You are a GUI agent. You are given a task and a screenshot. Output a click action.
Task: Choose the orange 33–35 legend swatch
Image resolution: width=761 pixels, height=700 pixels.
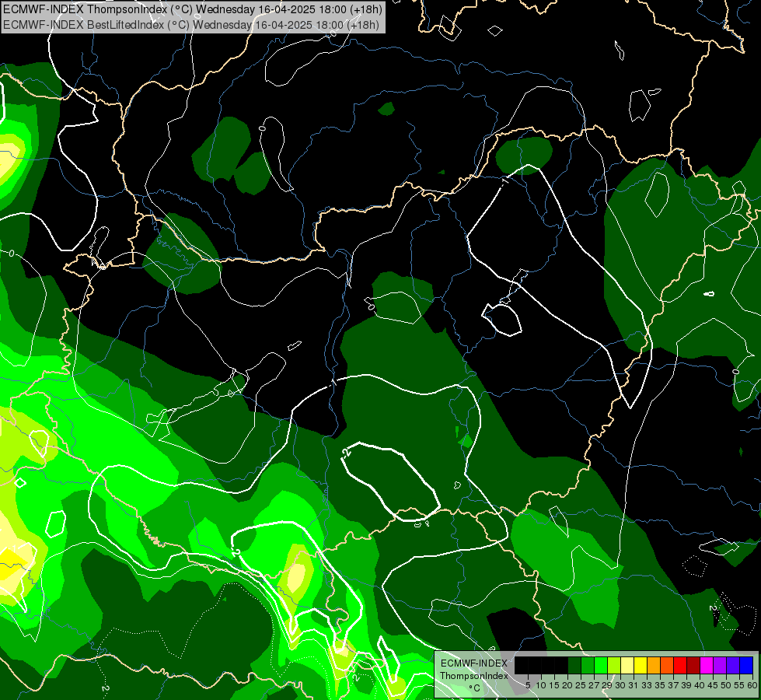pos(654,665)
